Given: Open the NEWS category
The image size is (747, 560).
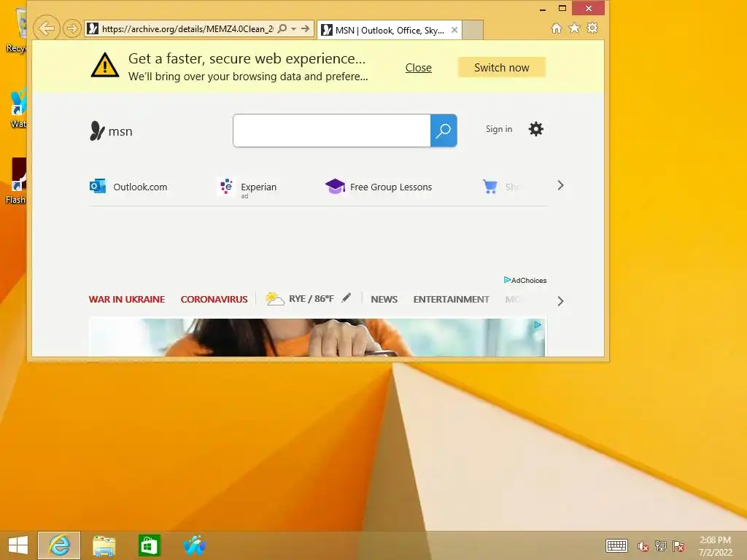Looking at the screenshot, I should pyautogui.click(x=384, y=299).
